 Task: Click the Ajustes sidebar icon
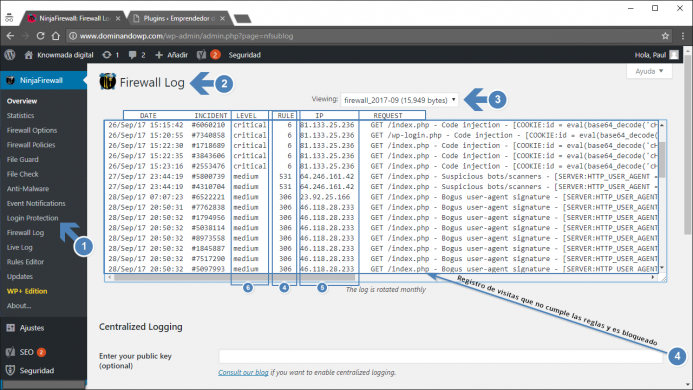click(11, 328)
